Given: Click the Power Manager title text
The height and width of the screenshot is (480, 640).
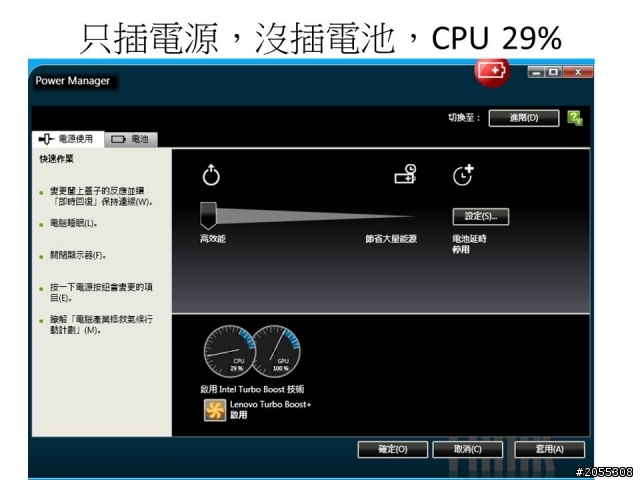Looking at the screenshot, I should pyautogui.click(x=73, y=81).
